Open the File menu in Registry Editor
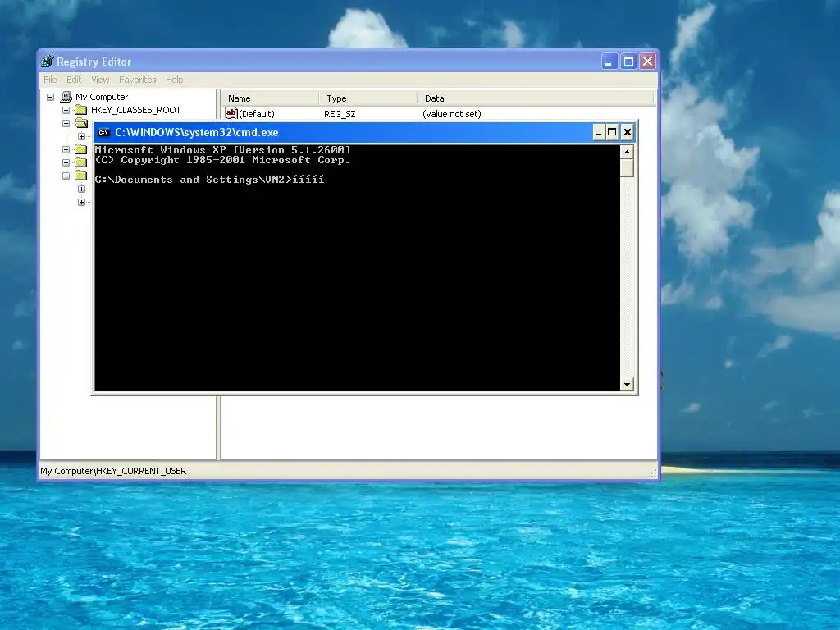 tap(50, 80)
